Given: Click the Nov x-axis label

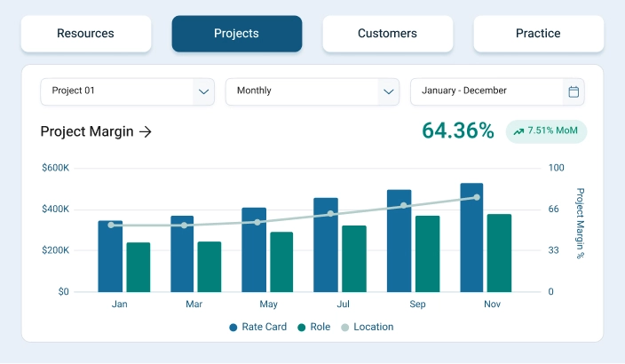Looking at the screenshot, I should [x=492, y=305].
